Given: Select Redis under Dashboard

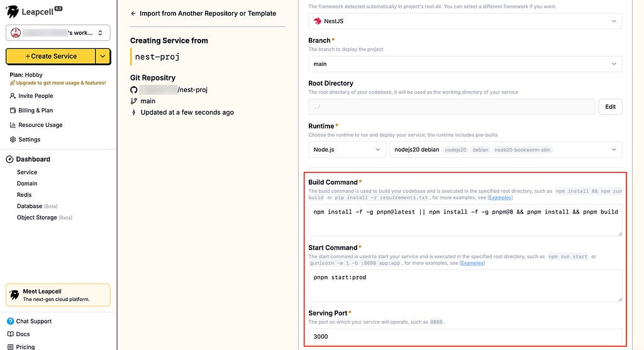Looking at the screenshot, I should pyautogui.click(x=25, y=195).
